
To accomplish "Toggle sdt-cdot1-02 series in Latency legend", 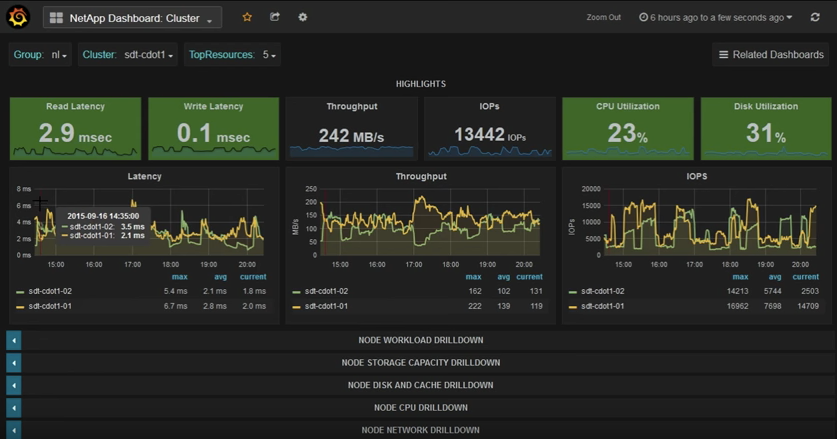I will [x=48, y=291].
